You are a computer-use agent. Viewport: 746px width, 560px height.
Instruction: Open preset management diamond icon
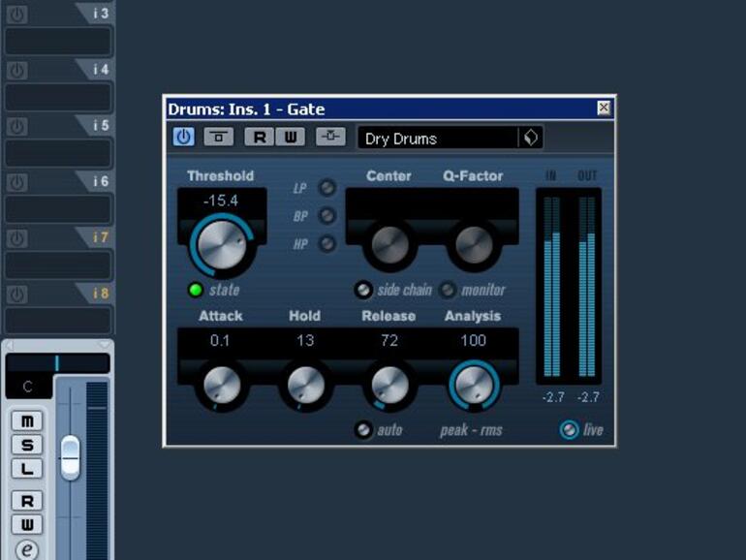(x=531, y=138)
